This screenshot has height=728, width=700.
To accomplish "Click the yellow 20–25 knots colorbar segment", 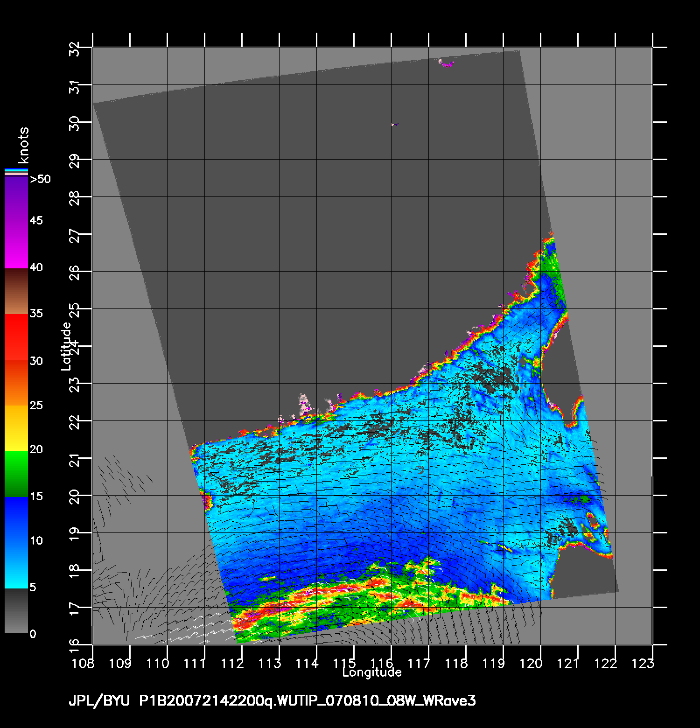I will [x=16, y=428].
